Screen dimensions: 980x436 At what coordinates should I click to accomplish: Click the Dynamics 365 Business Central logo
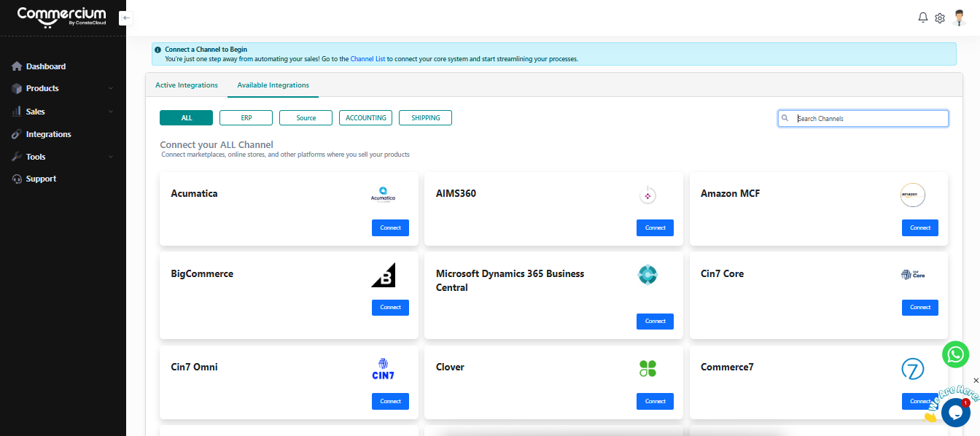coord(647,275)
